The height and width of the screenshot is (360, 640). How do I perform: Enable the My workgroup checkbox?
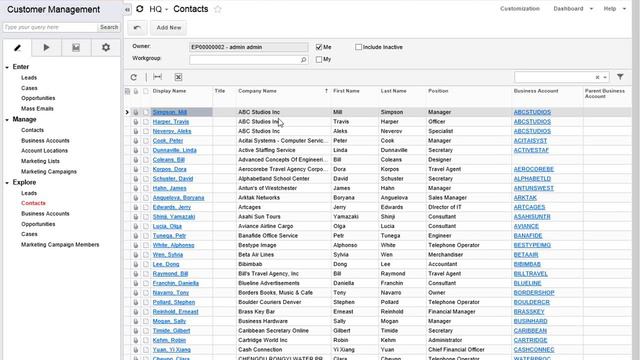point(319,60)
